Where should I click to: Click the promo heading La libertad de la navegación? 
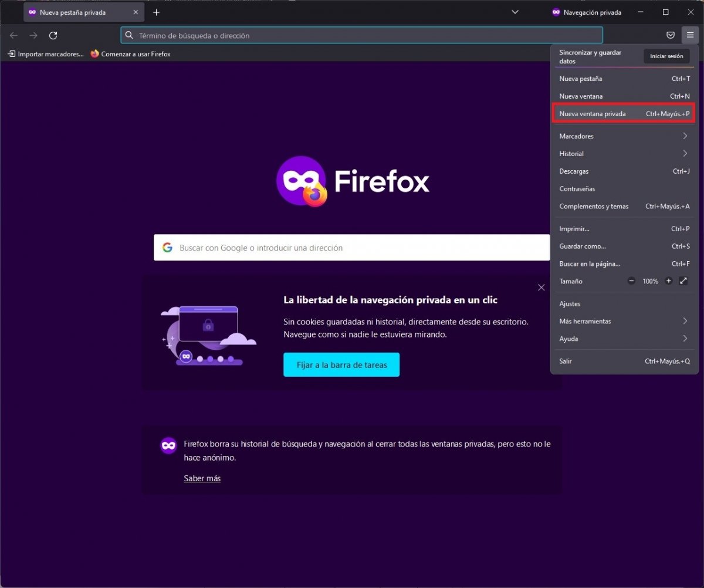pos(390,300)
